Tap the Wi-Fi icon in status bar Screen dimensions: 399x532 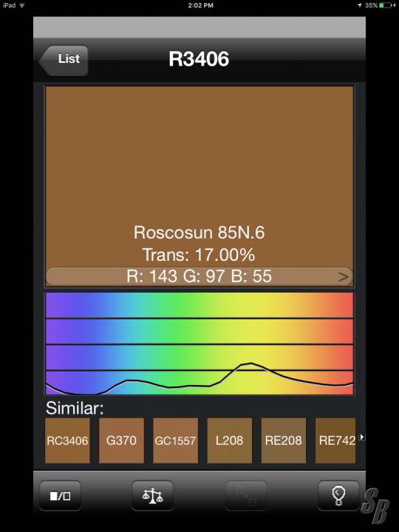(22, 5)
